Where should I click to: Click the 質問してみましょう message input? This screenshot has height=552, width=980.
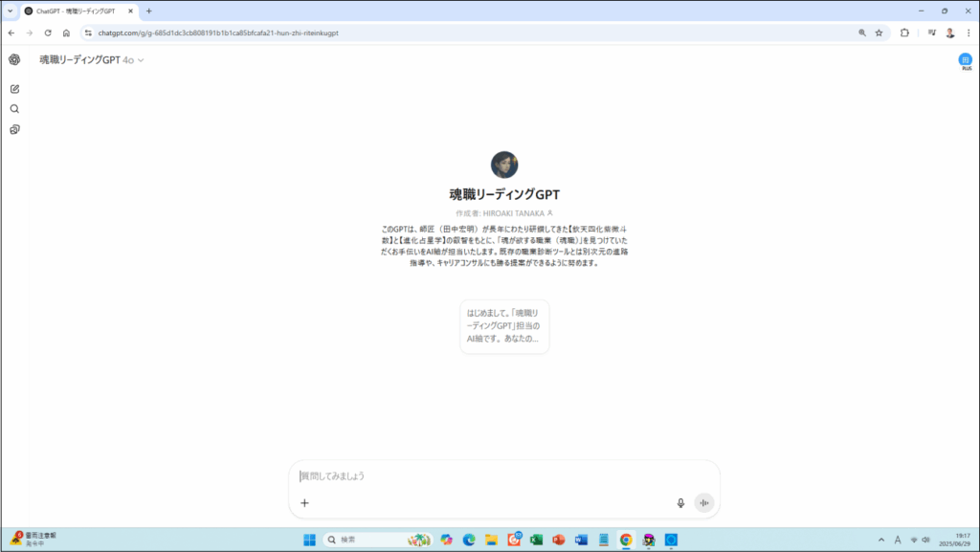[x=504, y=475]
